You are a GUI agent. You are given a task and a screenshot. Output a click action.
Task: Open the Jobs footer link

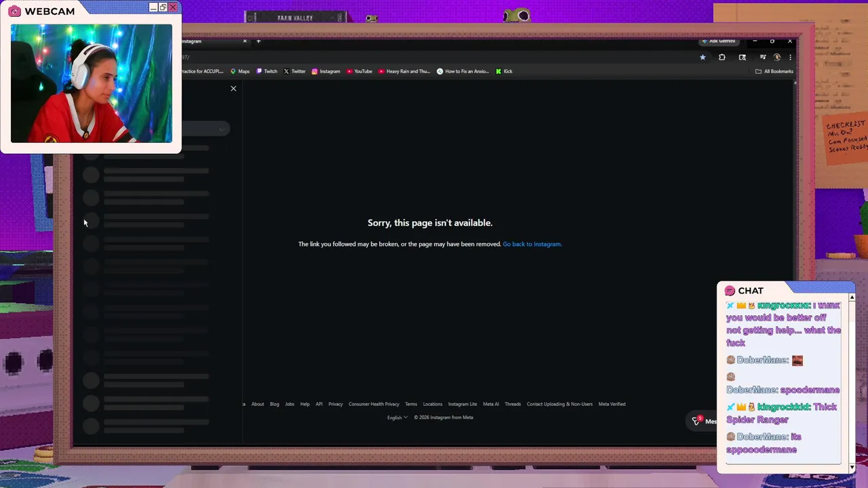[x=290, y=404]
